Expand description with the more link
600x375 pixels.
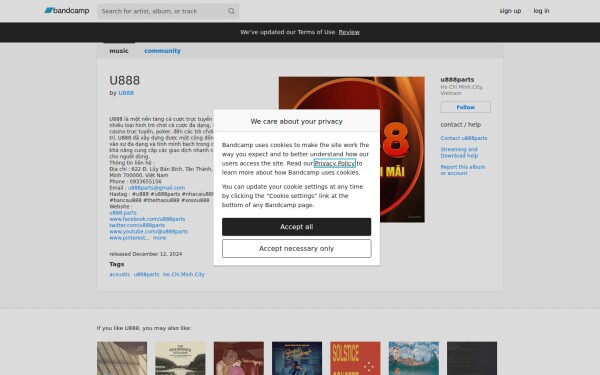pyautogui.click(x=160, y=238)
